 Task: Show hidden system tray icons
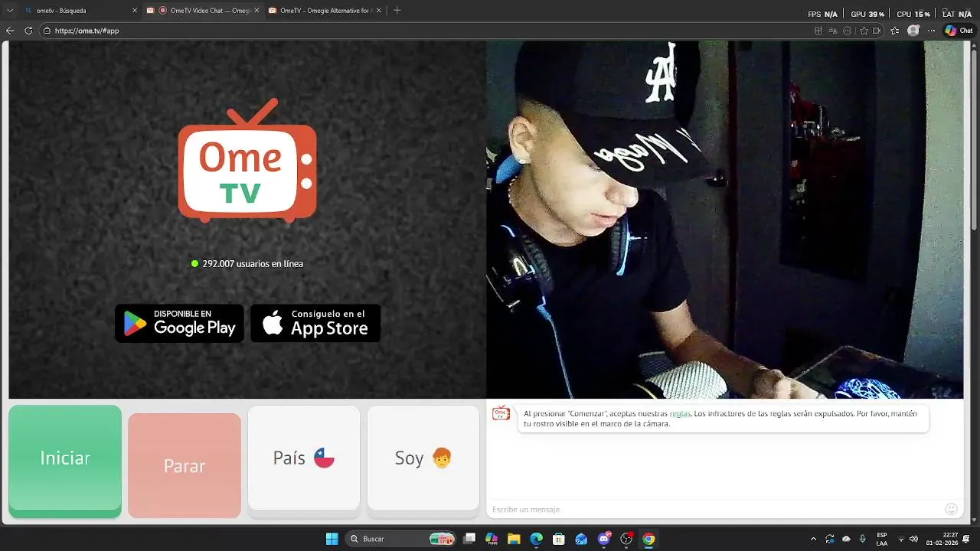pos(813,539)
